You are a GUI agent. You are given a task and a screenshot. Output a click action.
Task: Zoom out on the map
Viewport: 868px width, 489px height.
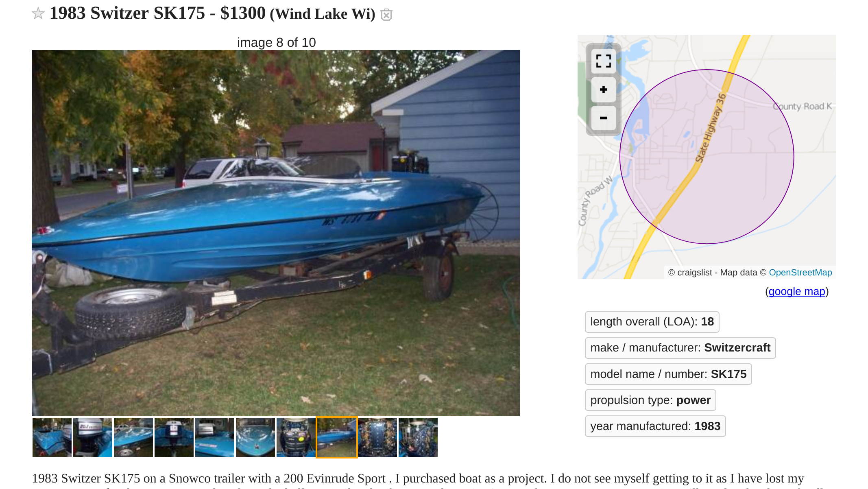603,118
